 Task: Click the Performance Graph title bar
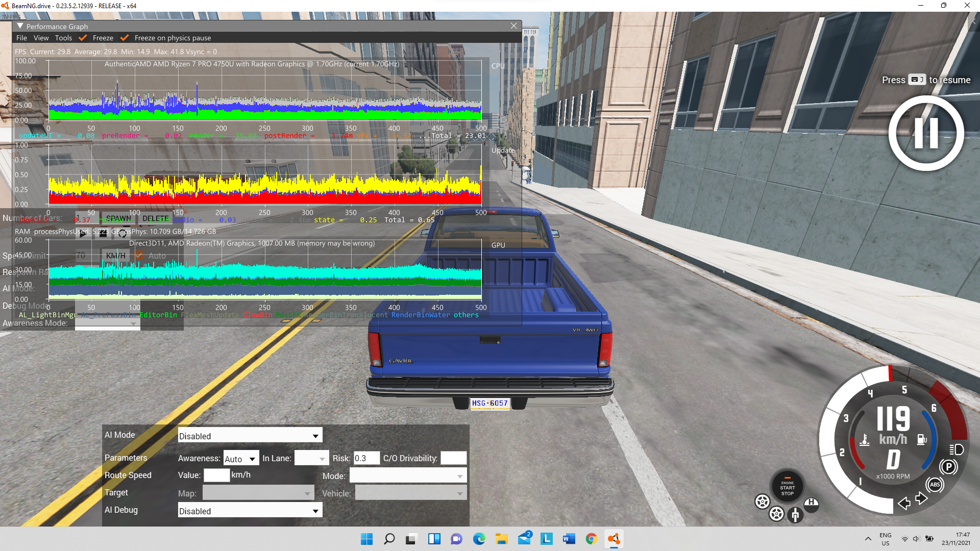tap(266, 26)
